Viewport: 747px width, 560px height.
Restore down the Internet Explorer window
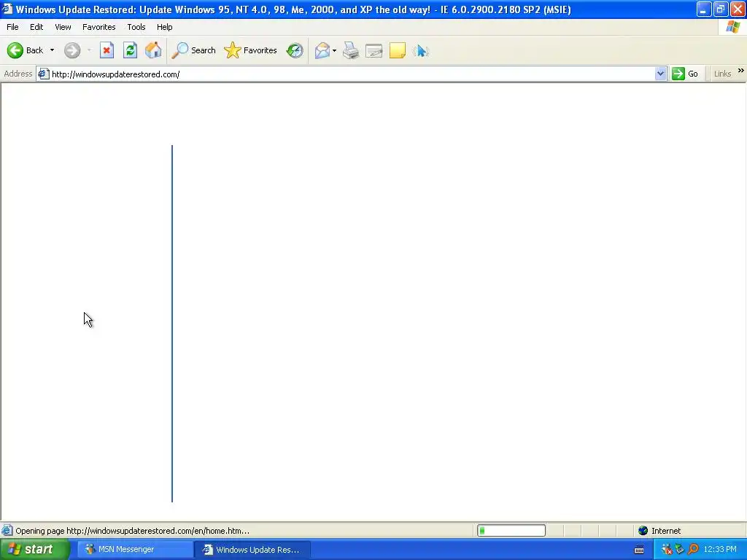720,9
